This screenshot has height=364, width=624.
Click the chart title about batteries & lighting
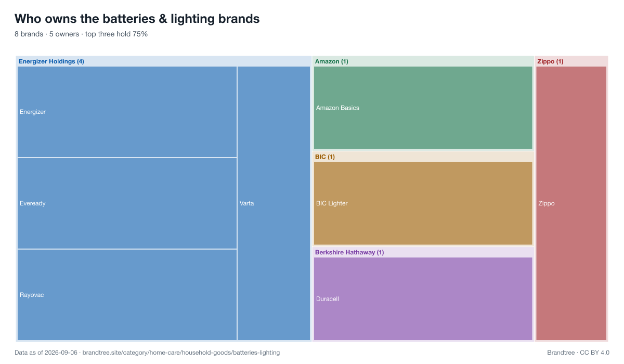pos(137,19)
